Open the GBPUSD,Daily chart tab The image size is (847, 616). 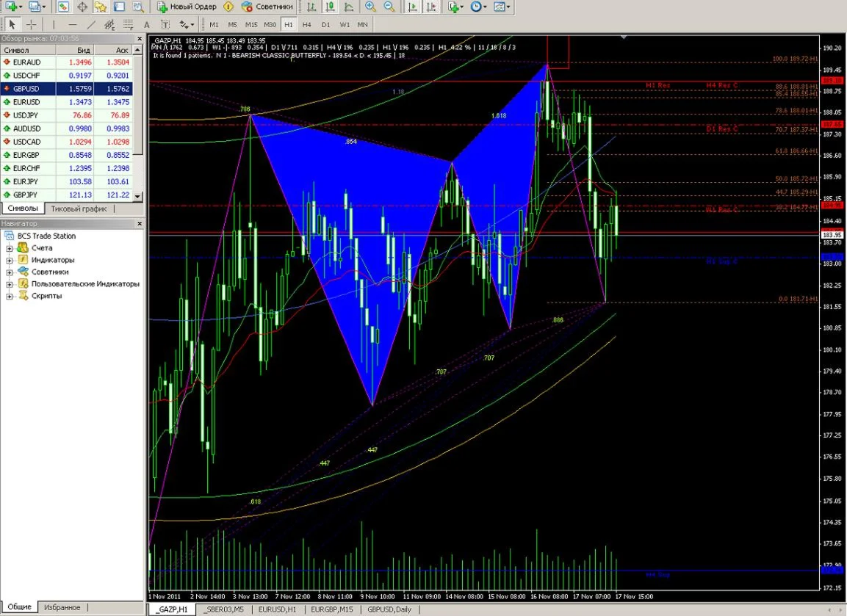389,609
